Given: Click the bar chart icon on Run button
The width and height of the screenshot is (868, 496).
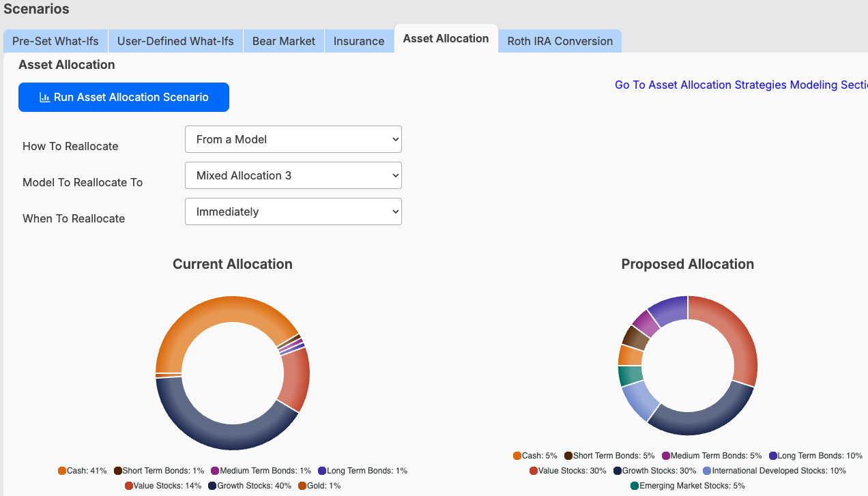Looking at the screenshot, I should pos(44,97).
